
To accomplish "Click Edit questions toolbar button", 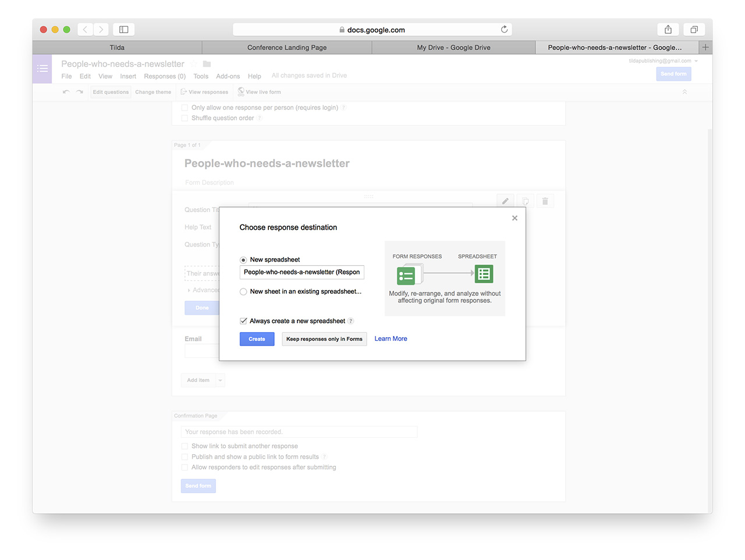I will coord(111,92).
